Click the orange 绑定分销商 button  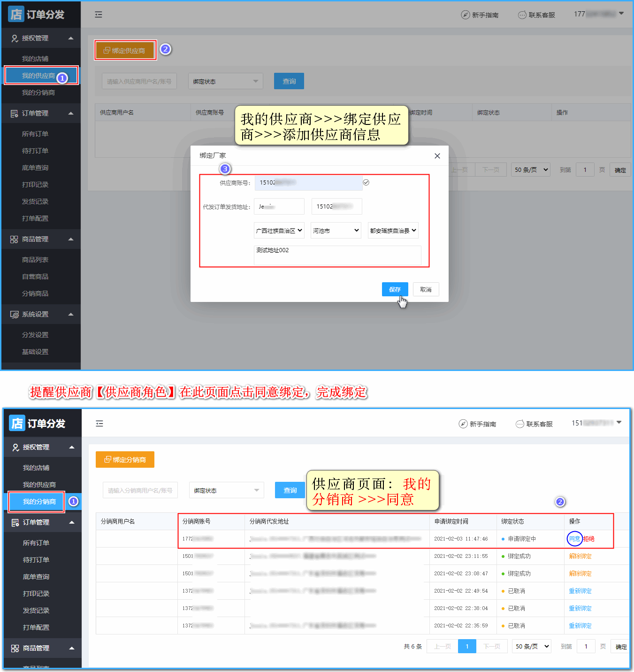point(125,459)
